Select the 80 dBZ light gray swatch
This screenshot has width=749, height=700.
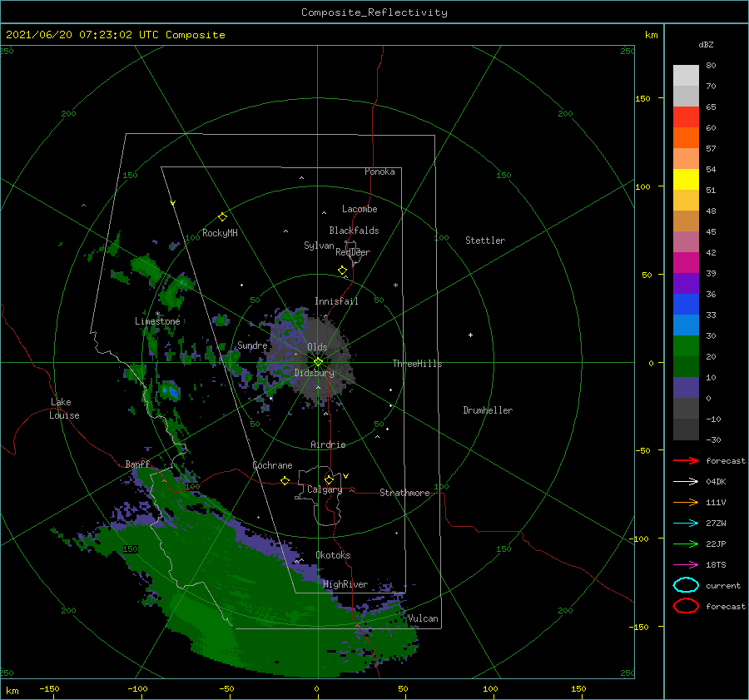point(686,75)
